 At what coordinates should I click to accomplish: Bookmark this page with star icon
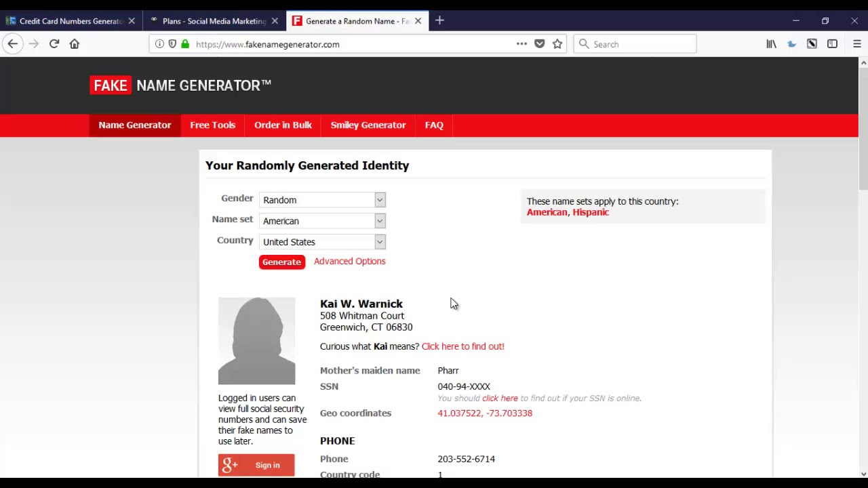557,44
